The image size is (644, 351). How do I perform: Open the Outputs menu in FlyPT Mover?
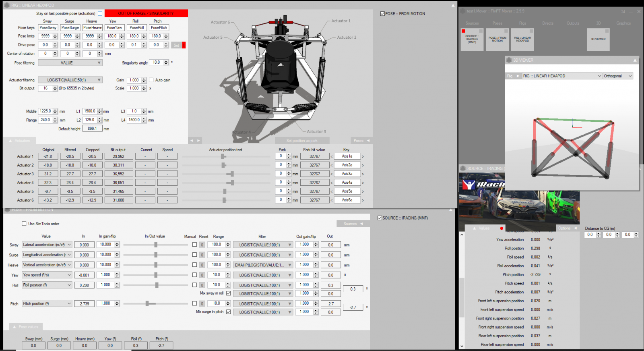pyautogui.click(x=573, y=23)
